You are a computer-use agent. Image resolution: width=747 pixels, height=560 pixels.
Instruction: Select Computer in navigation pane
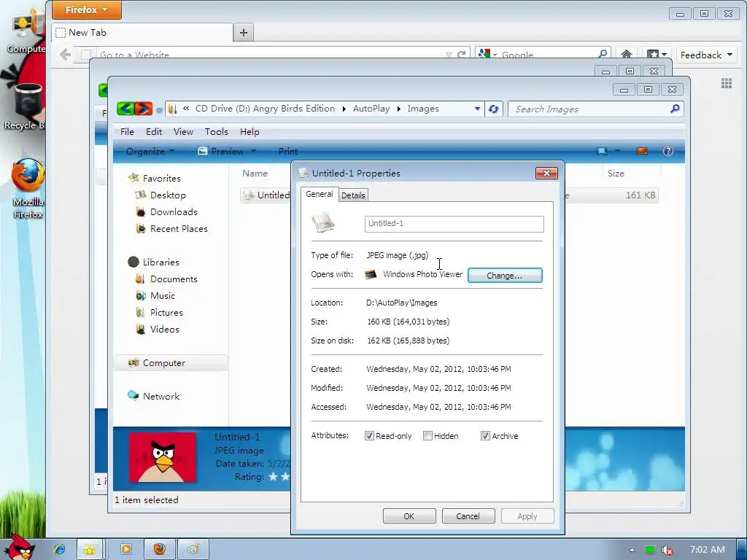[x=170, y=363]
